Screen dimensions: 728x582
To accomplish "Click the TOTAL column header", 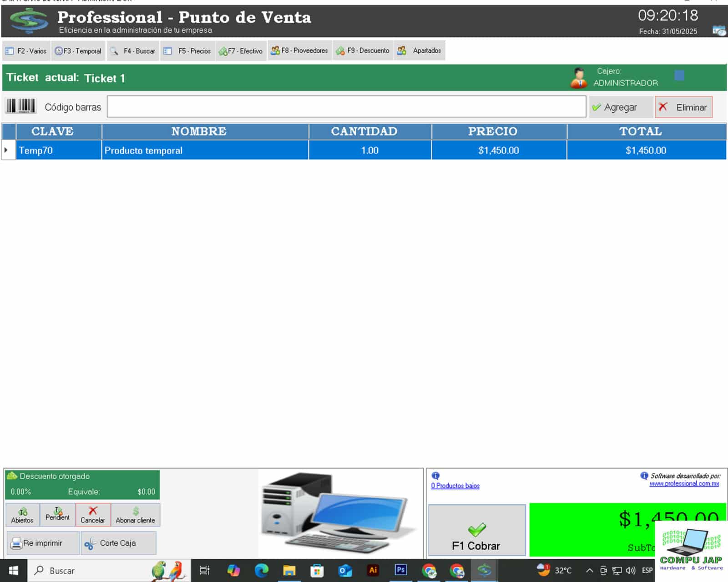I will pyautogui.click(x=647, y=131).
